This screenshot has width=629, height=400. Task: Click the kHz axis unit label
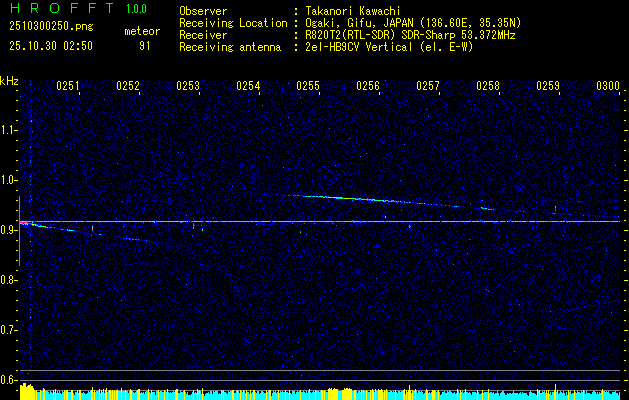point(9,80)
